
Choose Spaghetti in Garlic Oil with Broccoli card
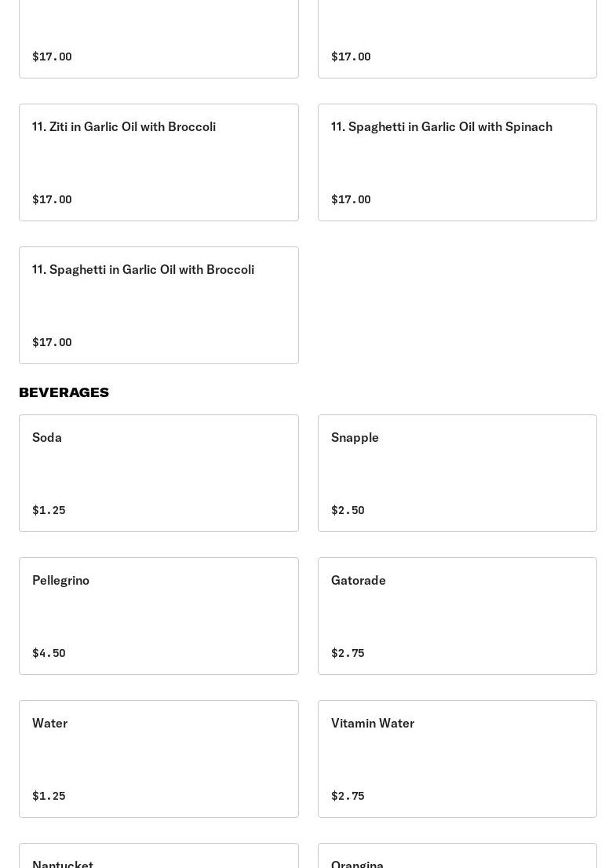point(159,305)
